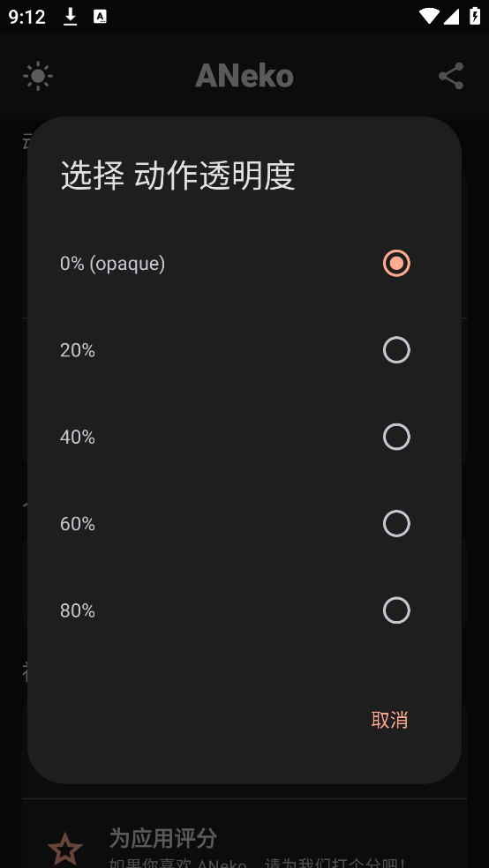This screenshot has height=868, width=489.
Task: Tap the charging battery icon
Action: point(475,16)
